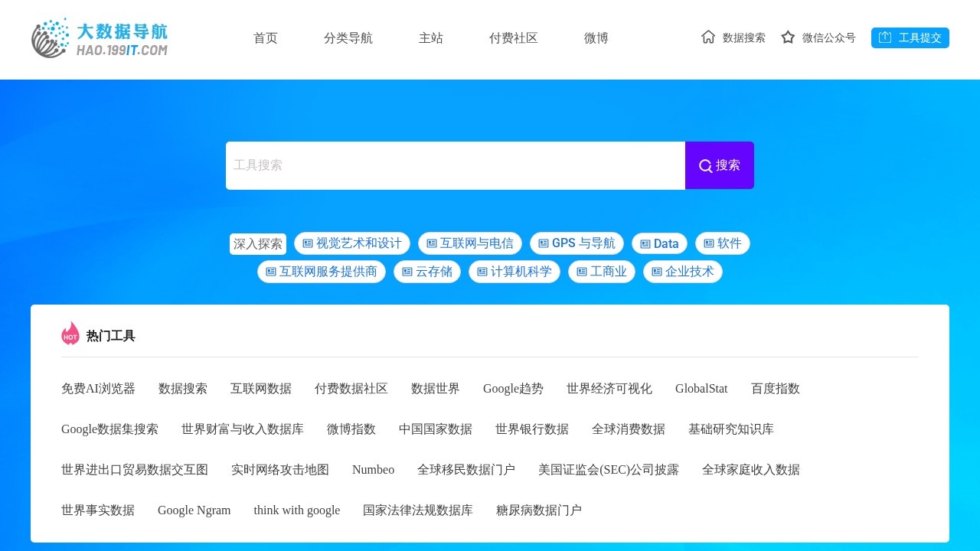Select the 互联网服务提供商 tag

coord(322,272)
